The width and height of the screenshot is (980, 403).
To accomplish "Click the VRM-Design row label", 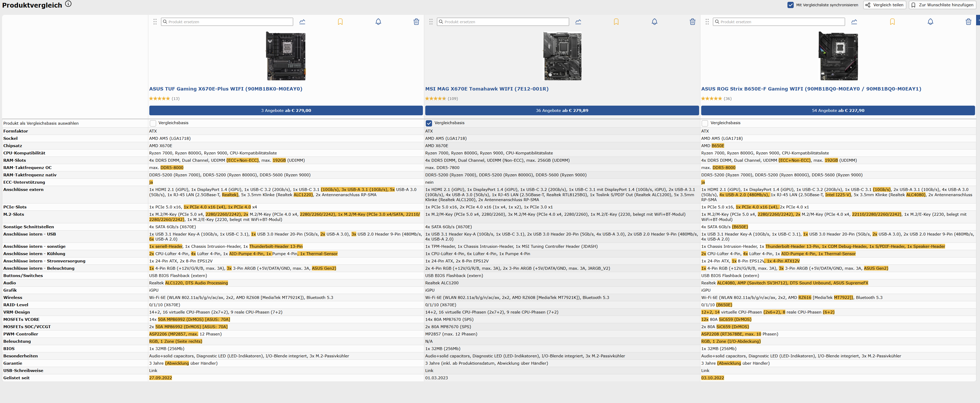I will pos(16,312).
